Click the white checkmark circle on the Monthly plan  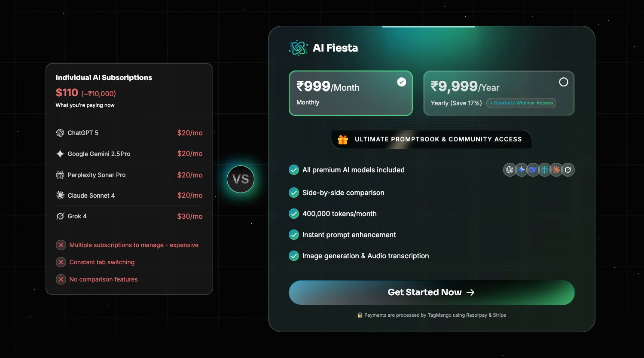[x=402, y=82]
